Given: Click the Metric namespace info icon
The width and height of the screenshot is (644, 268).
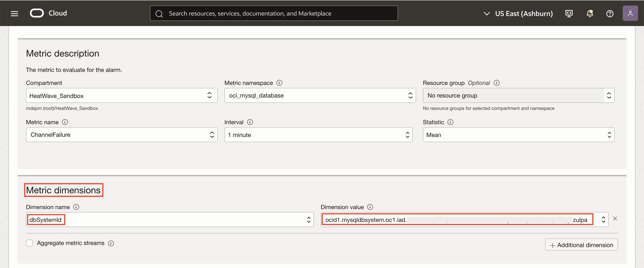Looking at the screenshot, I should click(x=279, y=83).
